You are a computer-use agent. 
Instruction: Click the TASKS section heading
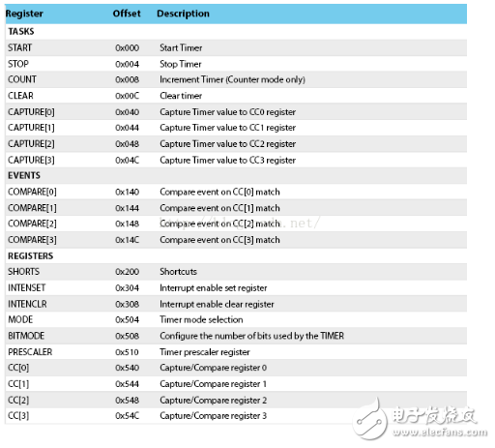21,31
